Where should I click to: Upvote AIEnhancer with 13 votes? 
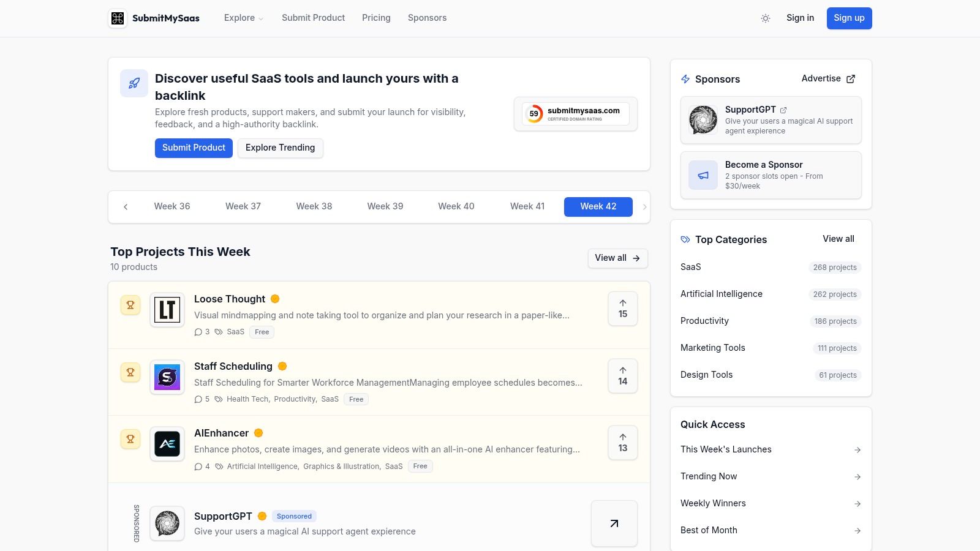(623, 443)
